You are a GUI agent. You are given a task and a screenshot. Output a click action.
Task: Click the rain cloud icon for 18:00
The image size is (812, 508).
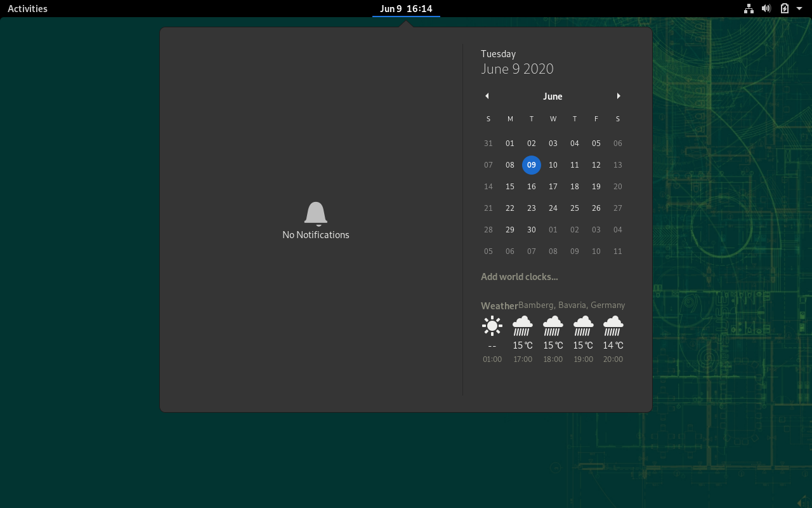553,326
